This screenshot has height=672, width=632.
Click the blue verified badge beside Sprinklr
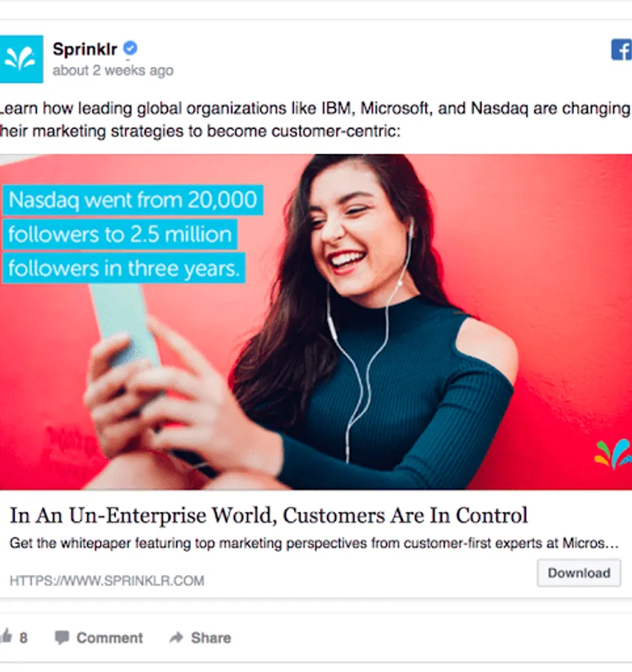coord(130,48)
